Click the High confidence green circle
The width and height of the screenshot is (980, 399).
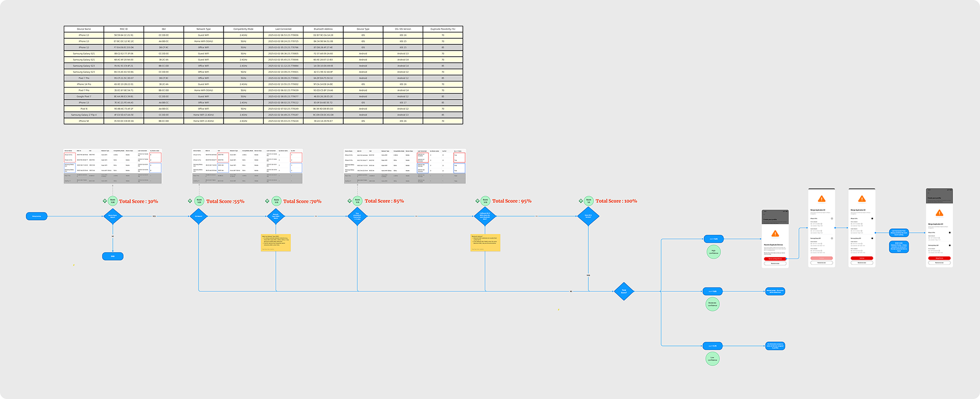(x=714, y=252)
